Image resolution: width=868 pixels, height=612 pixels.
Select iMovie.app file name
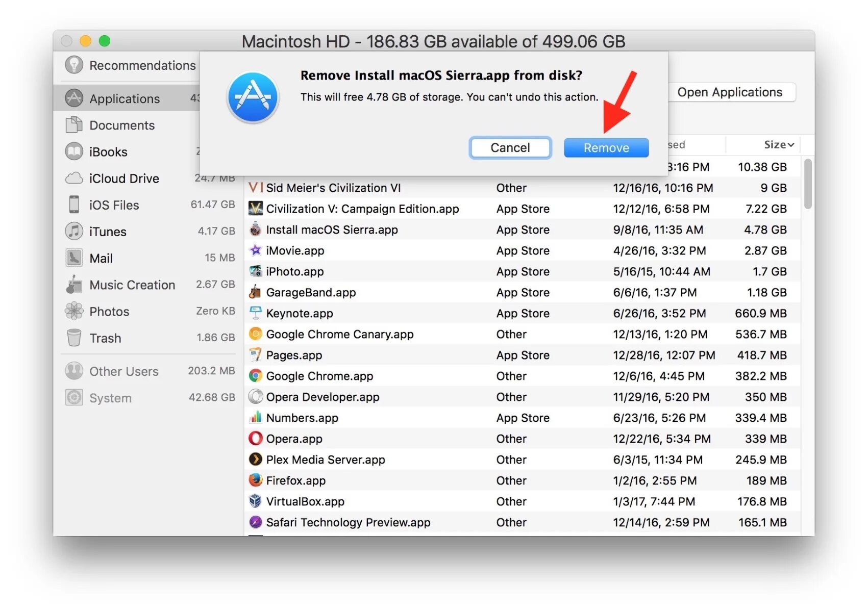pyautogui.click(x=295, y=251)
